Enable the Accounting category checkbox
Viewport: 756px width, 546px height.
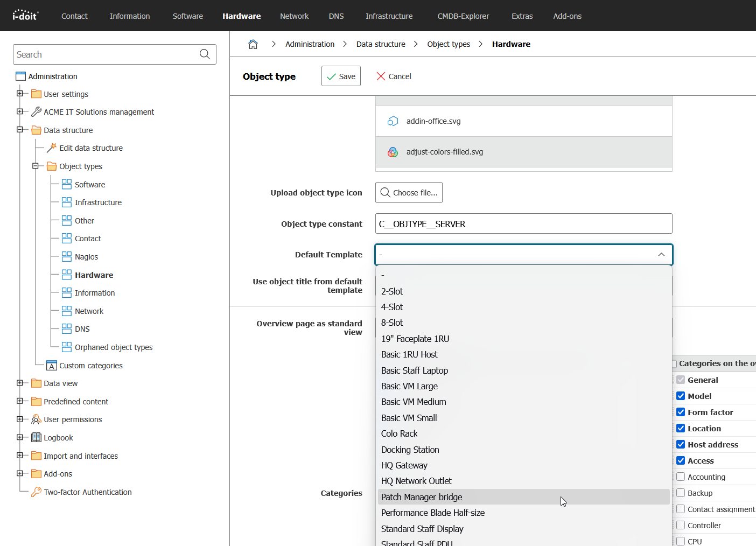click(681, 477)
